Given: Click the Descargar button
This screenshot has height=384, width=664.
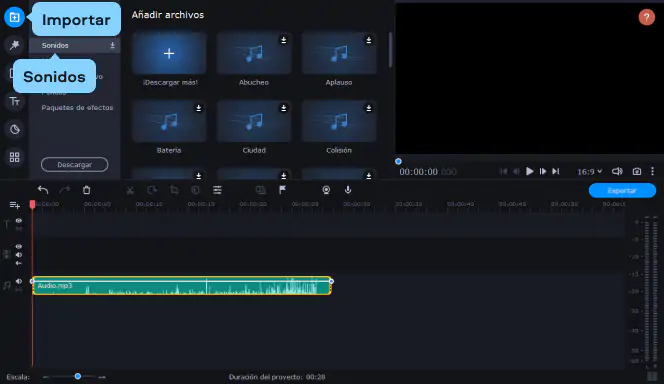Looking at the screenshot, I should (75, 165).
